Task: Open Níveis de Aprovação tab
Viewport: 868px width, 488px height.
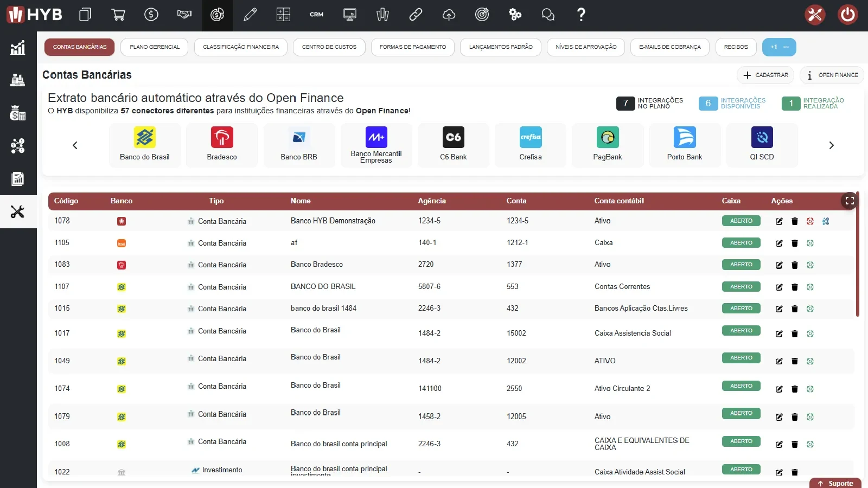Action: [x=586, y=47]
